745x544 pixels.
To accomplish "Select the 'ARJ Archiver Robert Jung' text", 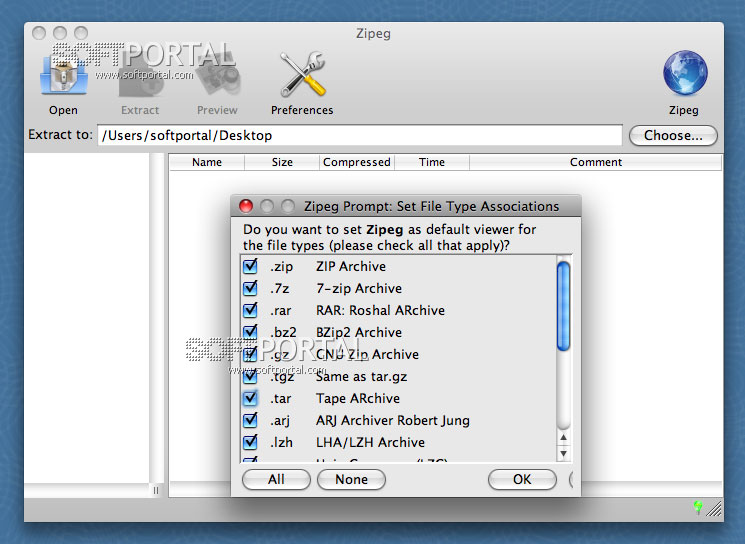I will (x=393, y=420).
